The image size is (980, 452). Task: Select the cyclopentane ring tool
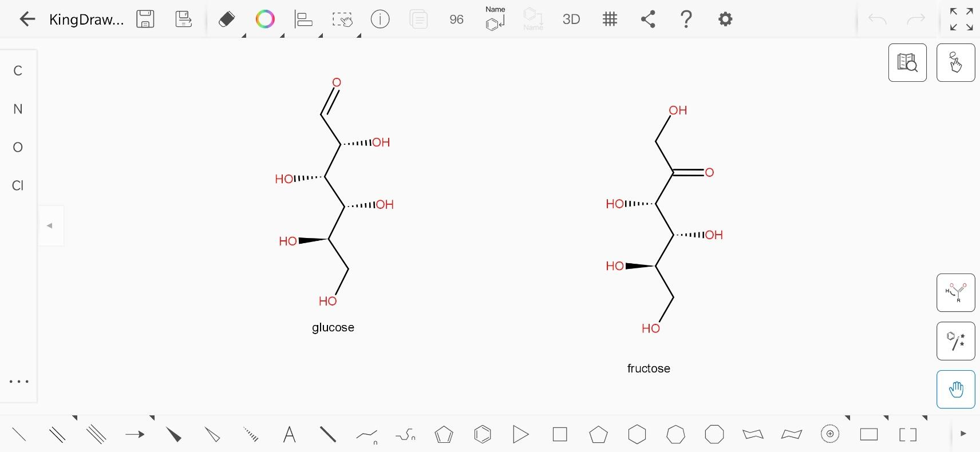(x=598, y=435)
